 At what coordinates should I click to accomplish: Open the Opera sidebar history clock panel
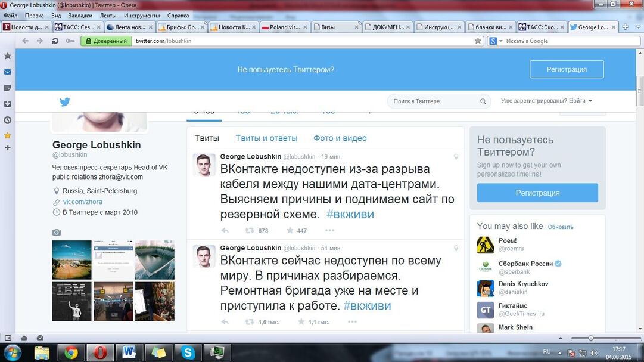tap(8, 120)
